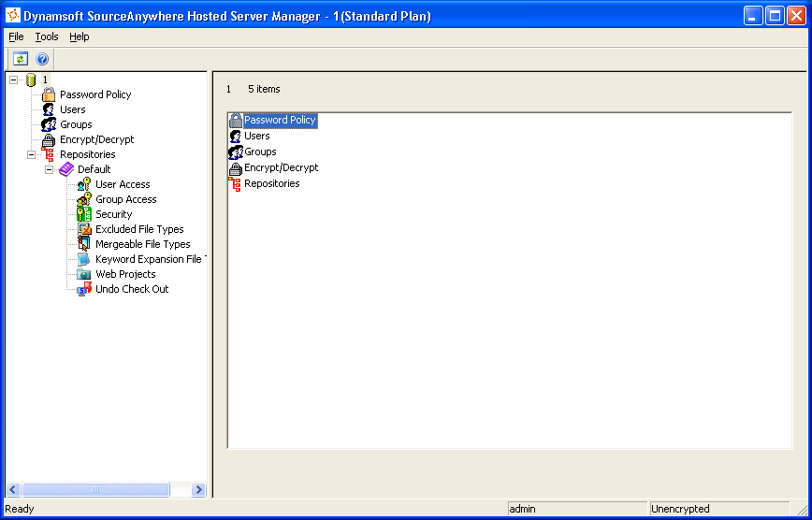Select the Password Policy lock icon in tree
The height and width of the screenshot is (520, 812).
coord(49,94)
